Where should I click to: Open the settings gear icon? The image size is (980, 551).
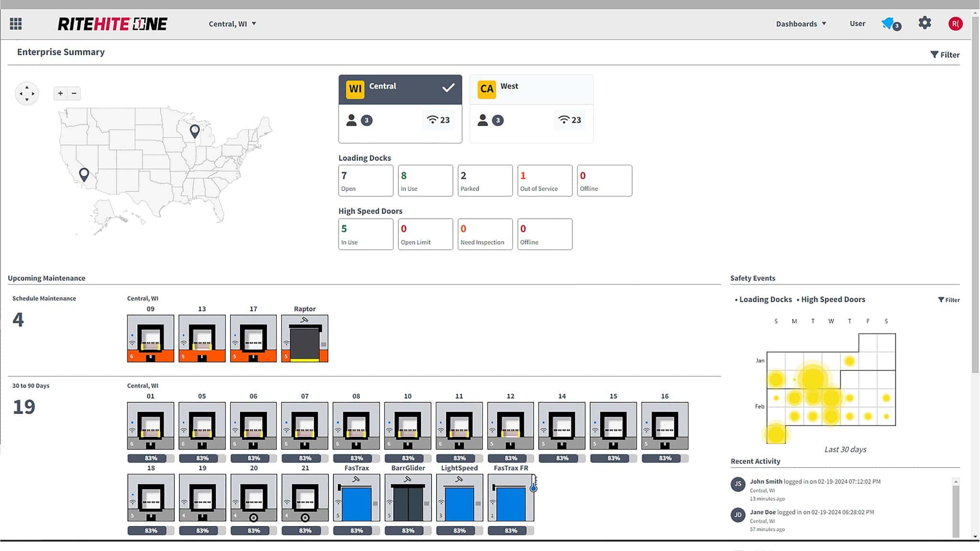coord(925,23)
